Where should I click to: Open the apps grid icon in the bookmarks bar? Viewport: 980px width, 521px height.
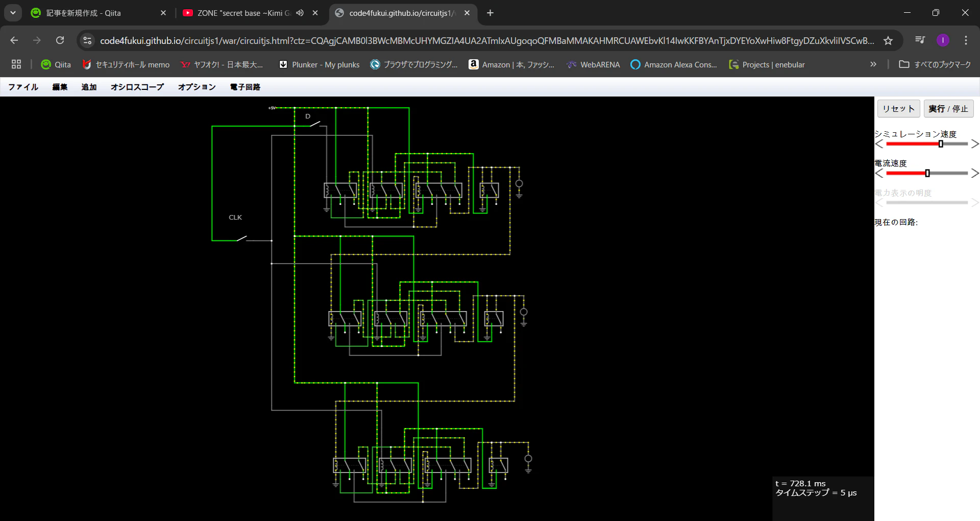pos(16,64)
